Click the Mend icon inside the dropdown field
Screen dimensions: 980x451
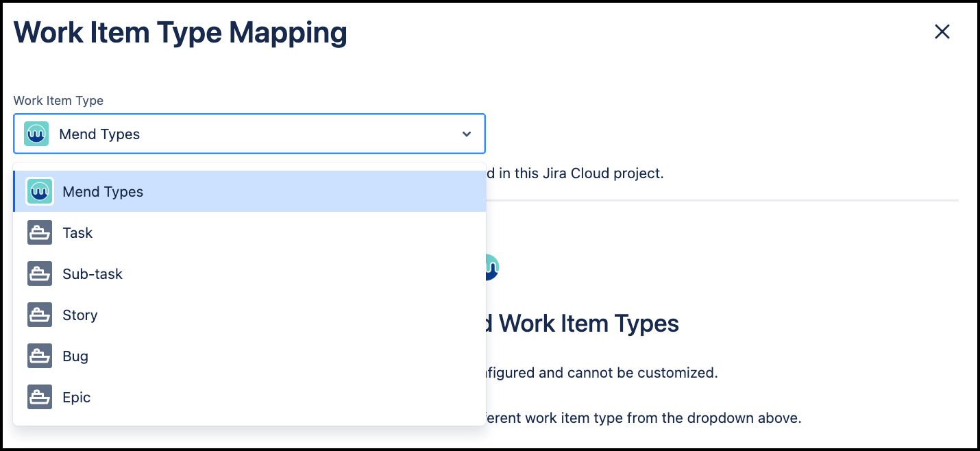(36, 134)
